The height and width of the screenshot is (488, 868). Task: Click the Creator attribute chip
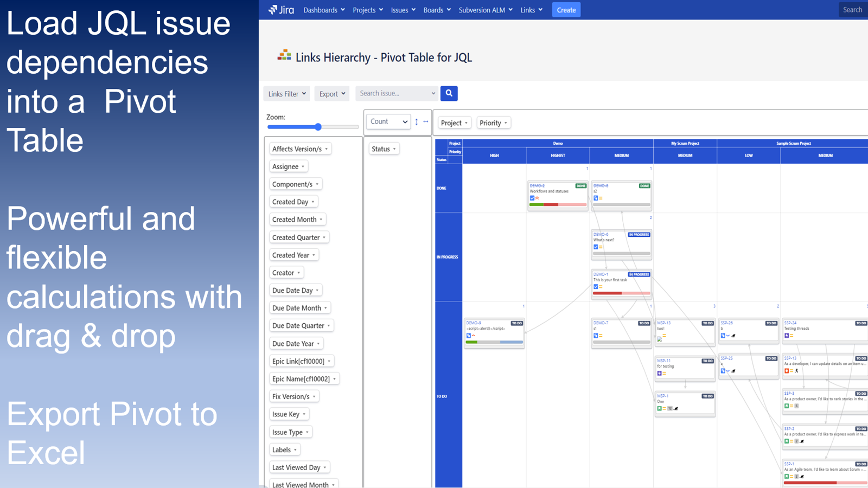[286, 273]
